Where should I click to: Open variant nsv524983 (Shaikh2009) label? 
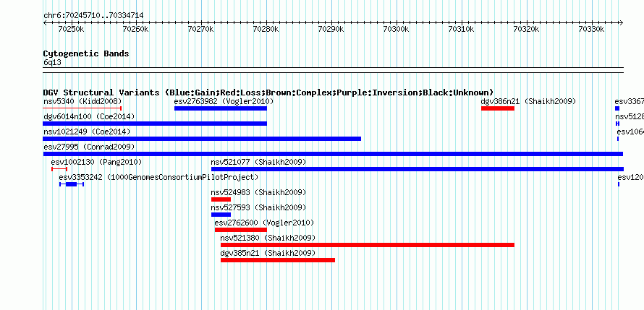(x=259, y=192)
